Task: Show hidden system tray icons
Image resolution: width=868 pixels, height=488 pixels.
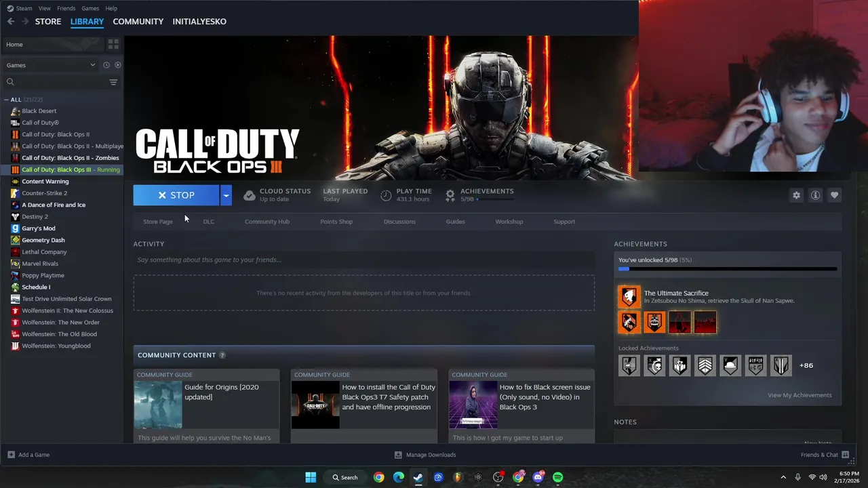Action: tap(783, 477)
